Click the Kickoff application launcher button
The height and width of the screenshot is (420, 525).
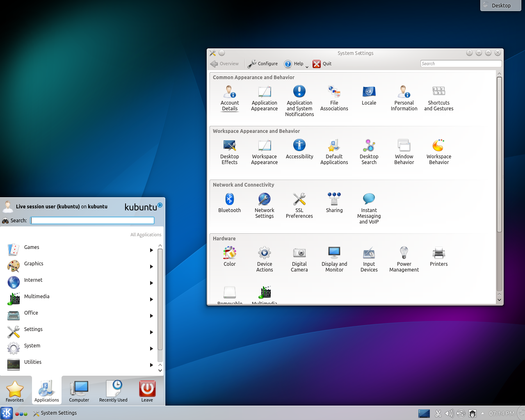[7, 413]
